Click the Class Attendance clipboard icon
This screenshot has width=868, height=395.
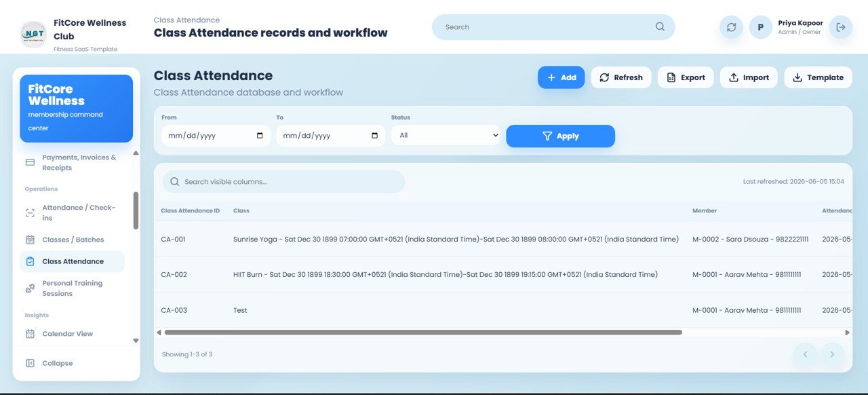tap(30, 261)
